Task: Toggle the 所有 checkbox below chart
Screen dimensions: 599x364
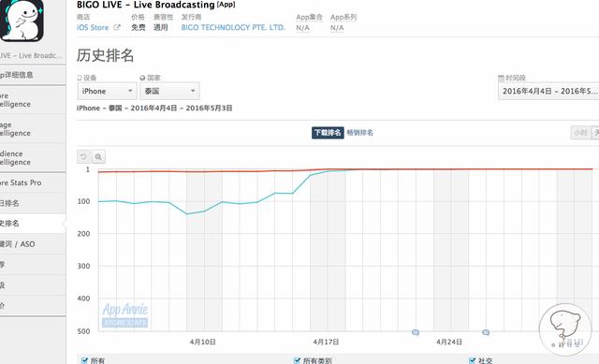Action: 85,360
